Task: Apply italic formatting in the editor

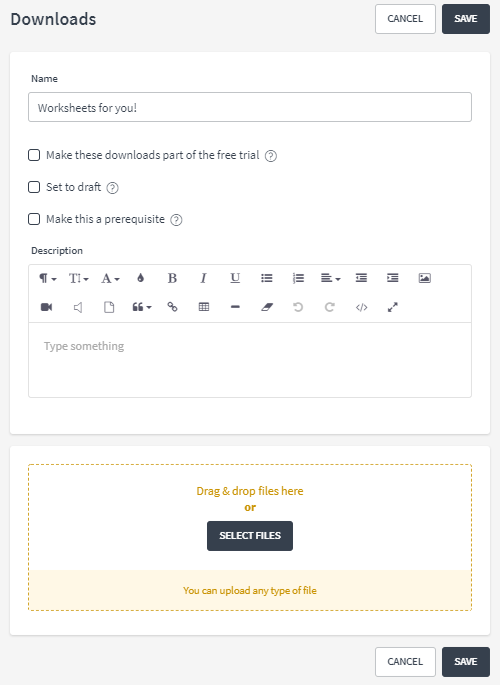Action: pyautogui.click(x=203, y=278)
